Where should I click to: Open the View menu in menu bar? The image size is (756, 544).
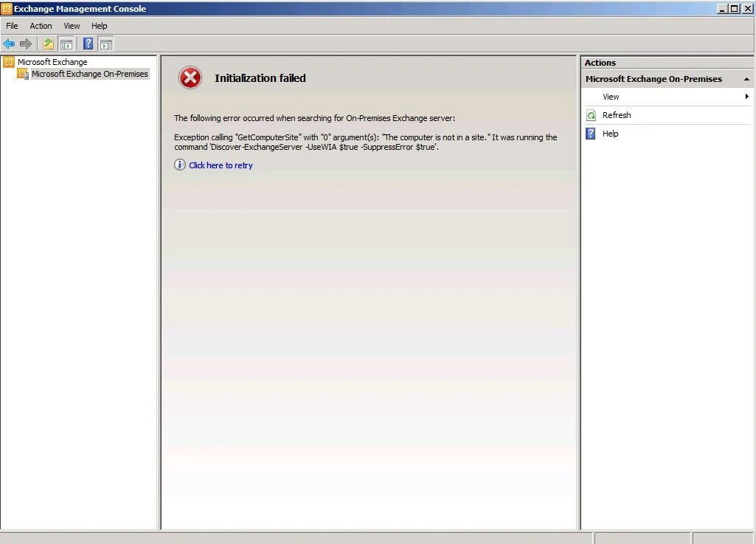click(x=72, y=26)
